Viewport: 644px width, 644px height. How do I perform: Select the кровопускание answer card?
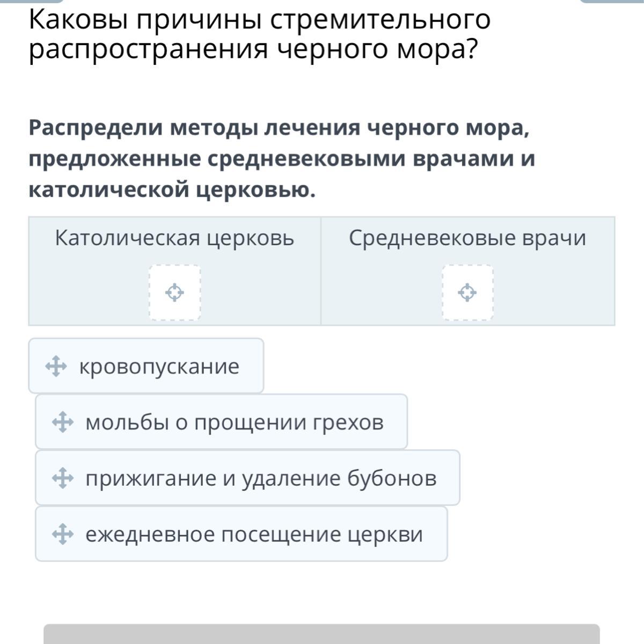click(146, 366)
